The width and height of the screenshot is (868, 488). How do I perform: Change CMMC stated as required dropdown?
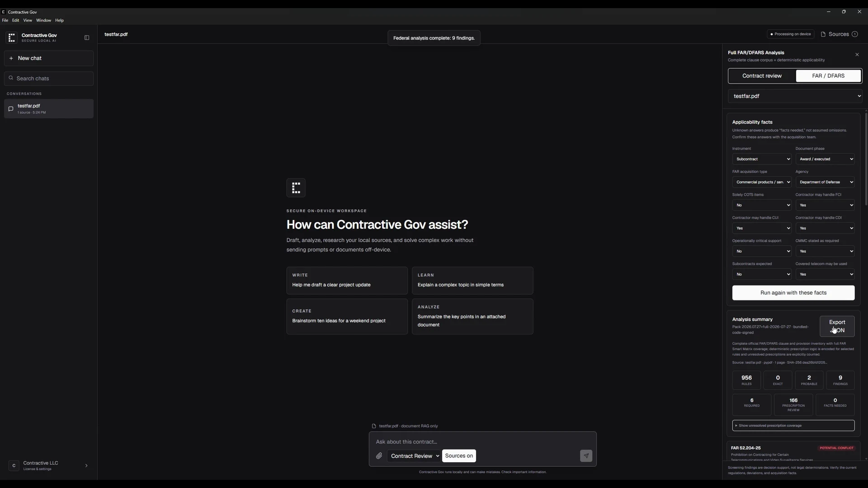coord(825,251)
